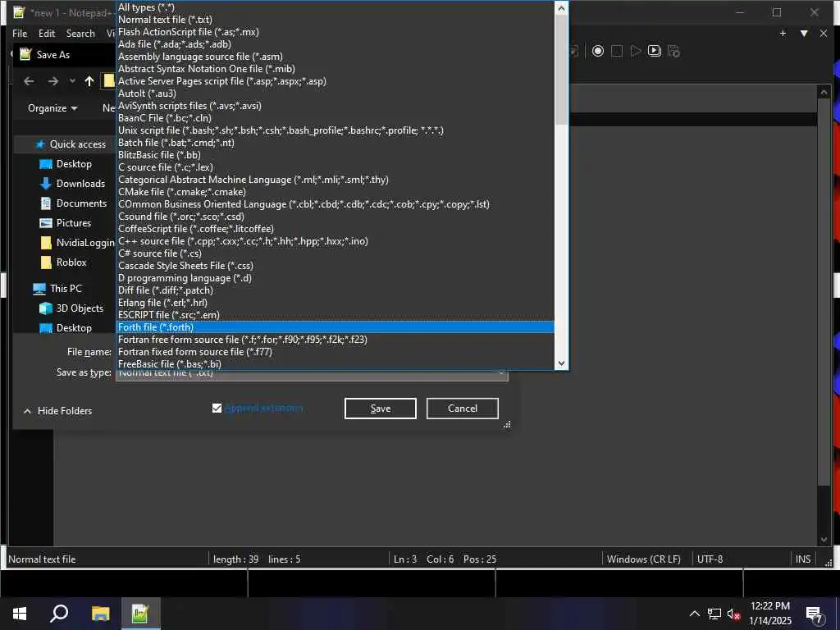Select 'Diff file' type
Screen dimensions: 840x630
click(336, 290)
